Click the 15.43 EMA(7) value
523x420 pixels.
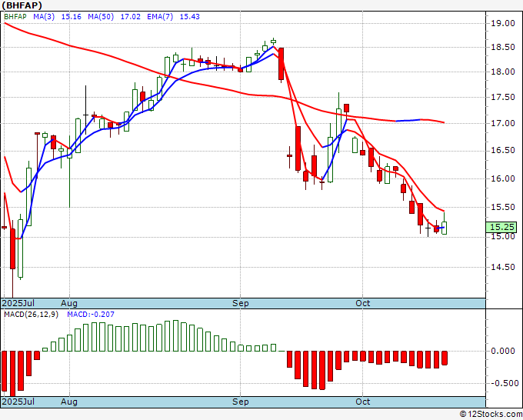coord(189,16)
